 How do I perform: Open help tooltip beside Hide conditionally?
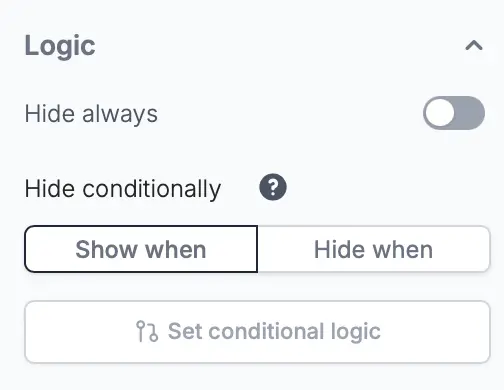(x=273, y=187)
